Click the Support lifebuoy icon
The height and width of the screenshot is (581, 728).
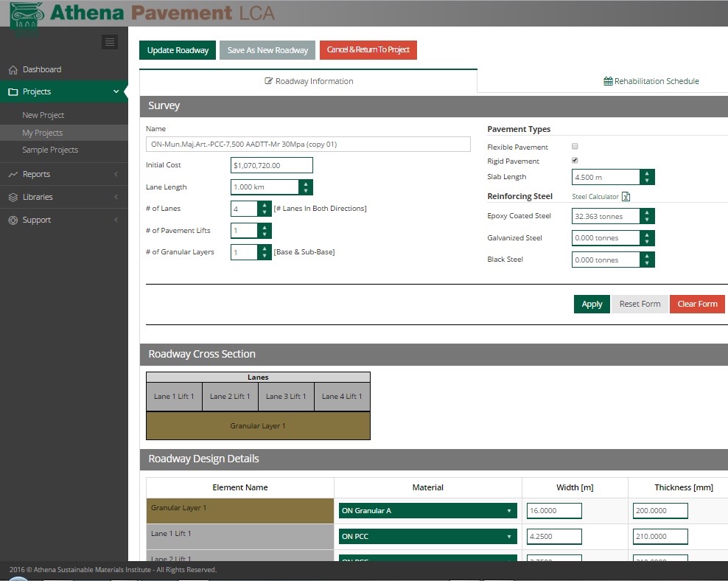[x=13, y=220]
